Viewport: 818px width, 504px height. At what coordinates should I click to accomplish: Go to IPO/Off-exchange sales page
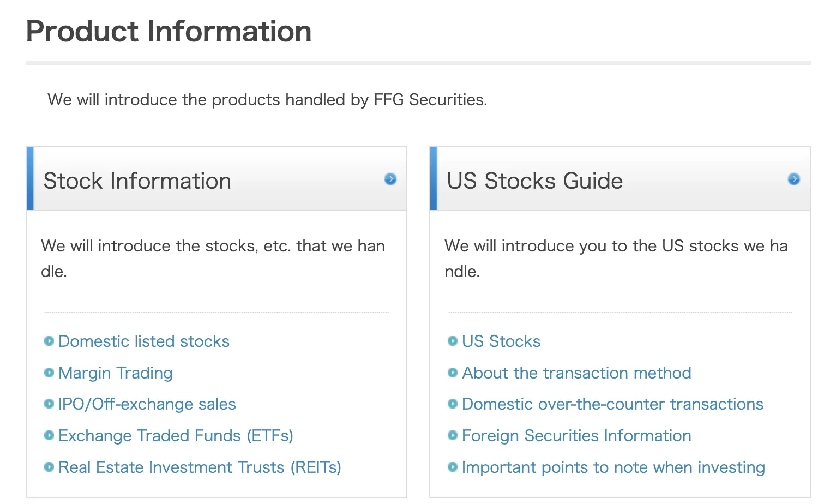(x=147, y=404)
